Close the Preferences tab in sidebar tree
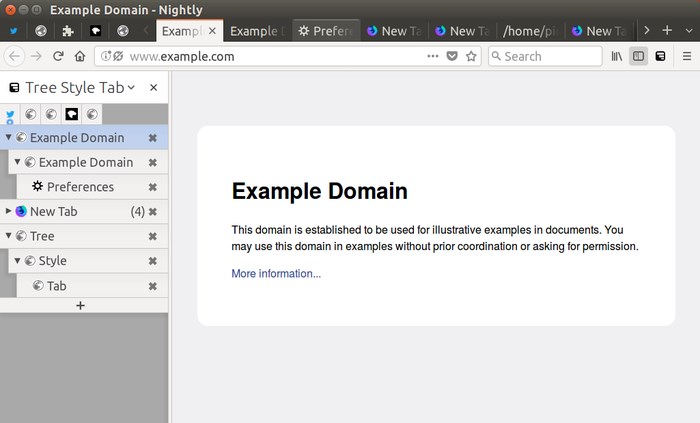700x423 pixels. tap(152, 187)
